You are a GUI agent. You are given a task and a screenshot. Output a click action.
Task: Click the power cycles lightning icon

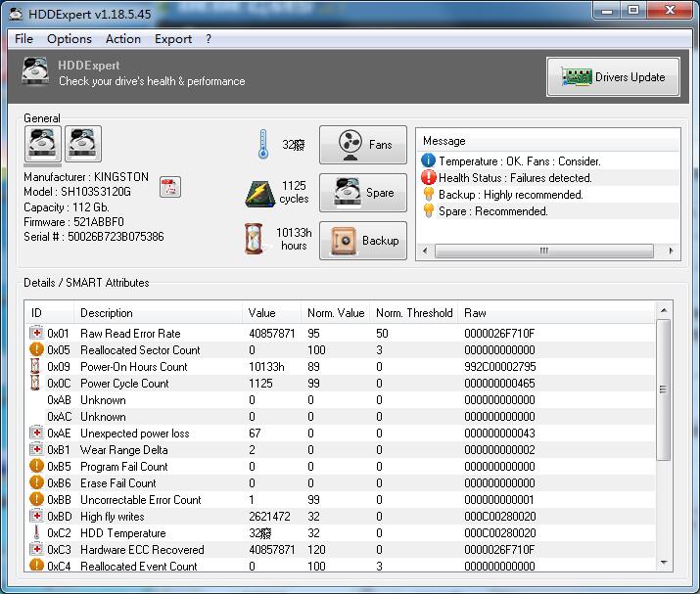[x=257, y=193]
